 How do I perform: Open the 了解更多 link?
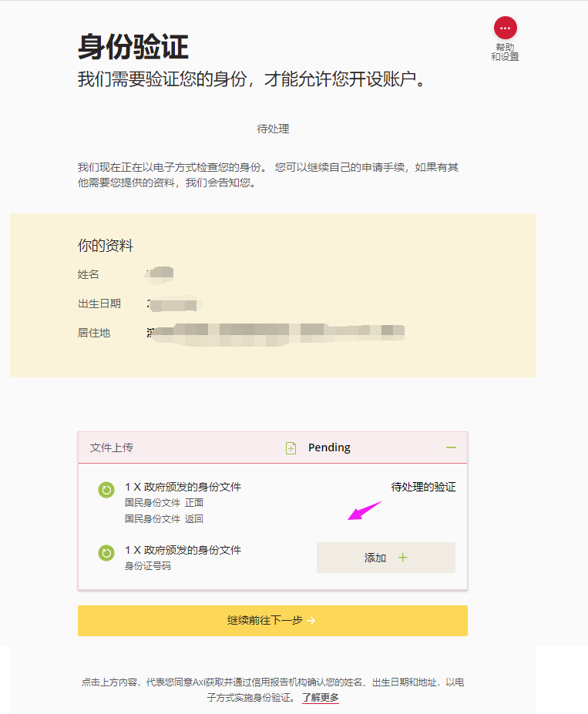(320, 698)
